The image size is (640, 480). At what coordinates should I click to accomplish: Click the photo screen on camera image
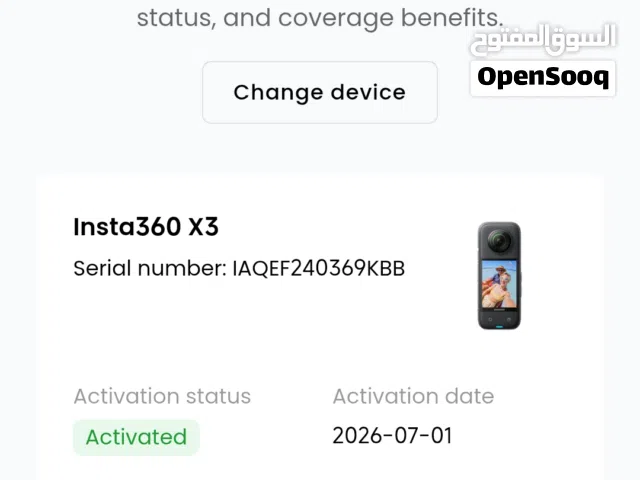click(499, 285)
